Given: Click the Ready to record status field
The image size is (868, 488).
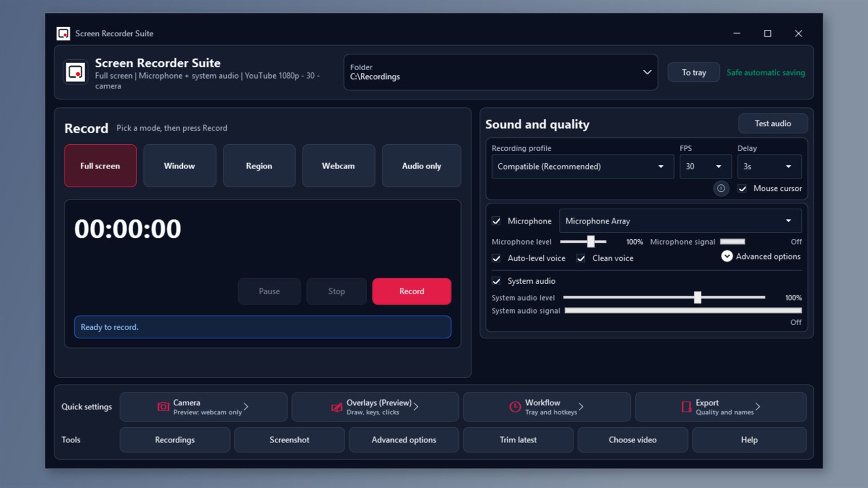Looking at the screenshot, I should click(x=263, y=327).
